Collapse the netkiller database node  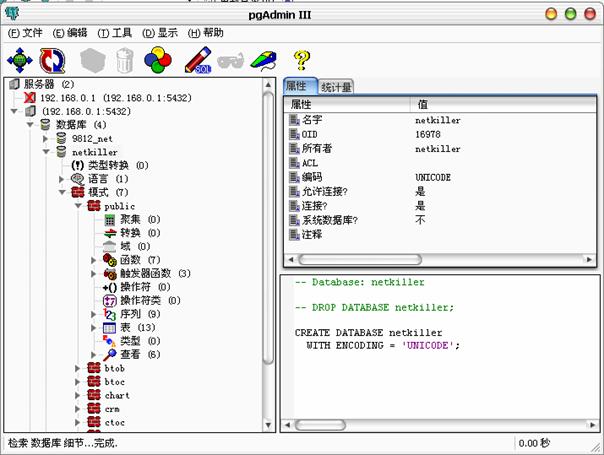pyautogui.click(x=46, y=152)
